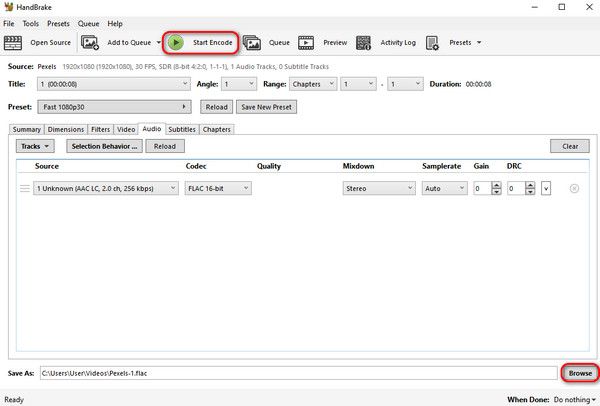Open the Help menu

point(115,24)
